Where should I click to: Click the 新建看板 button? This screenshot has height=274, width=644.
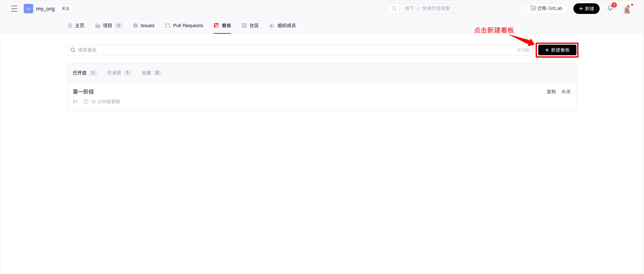tap(557, 50)
